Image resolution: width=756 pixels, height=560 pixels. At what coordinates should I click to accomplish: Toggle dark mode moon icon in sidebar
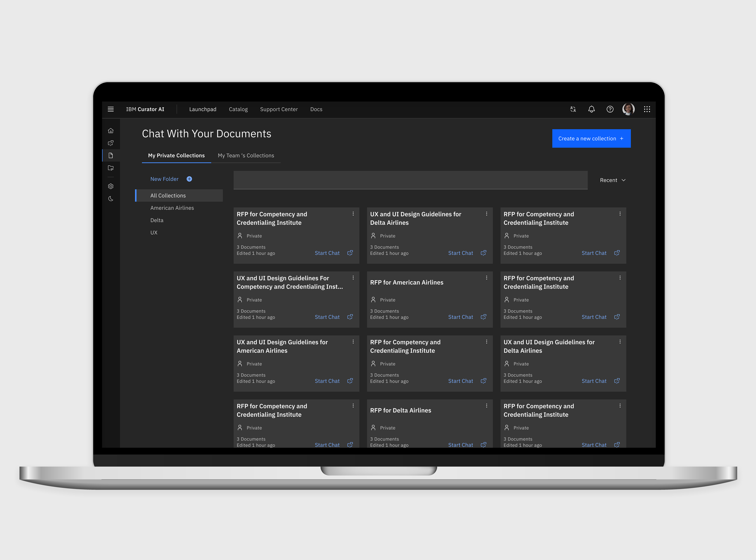110,199
